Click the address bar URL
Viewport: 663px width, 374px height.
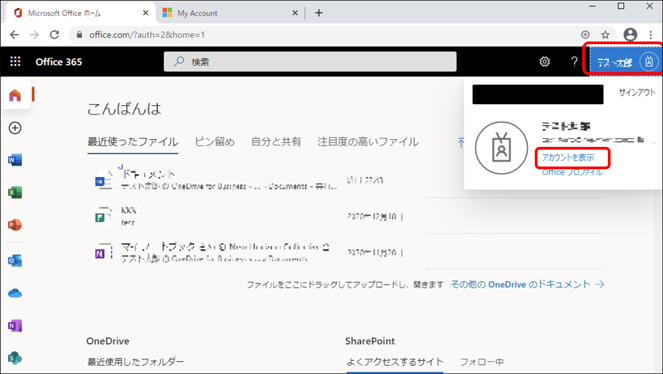[x=147, y=35]
